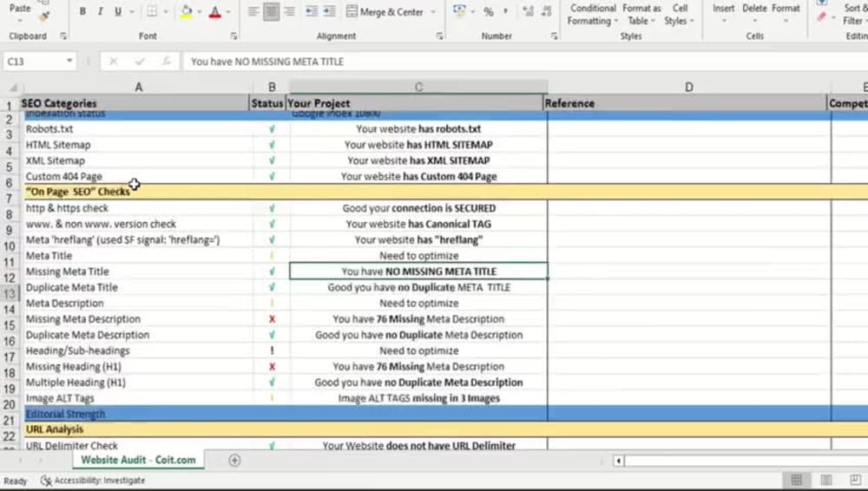The width and height of the screenshot is (868, 491).
Task: Click Decrease Decimal icon
Action: pos(546,11)
